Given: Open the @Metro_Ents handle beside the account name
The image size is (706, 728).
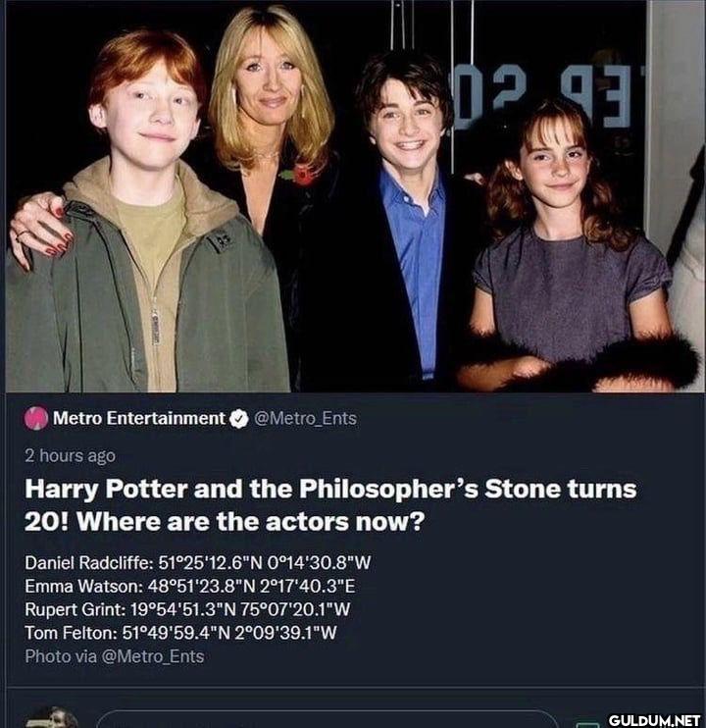Looking at the screenshot, I should click(x=305, y=419).
